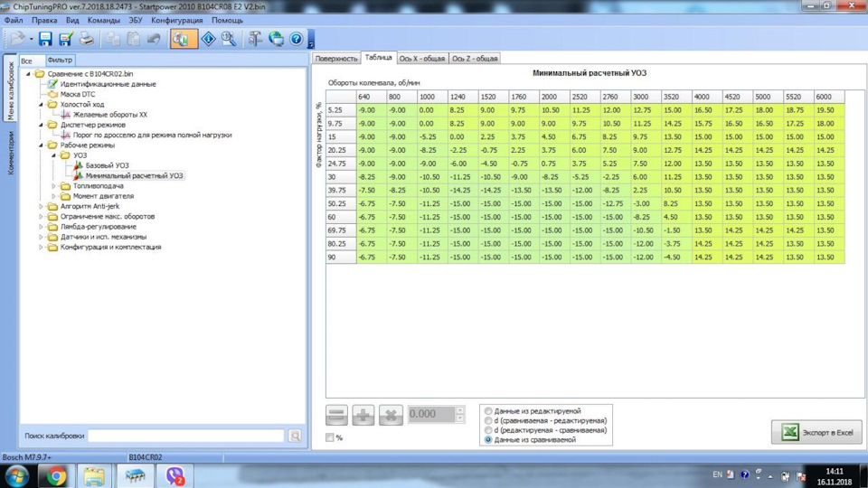
Task: Switch to the 'Поверхность' tab
Action: click(x=336, y=58)
